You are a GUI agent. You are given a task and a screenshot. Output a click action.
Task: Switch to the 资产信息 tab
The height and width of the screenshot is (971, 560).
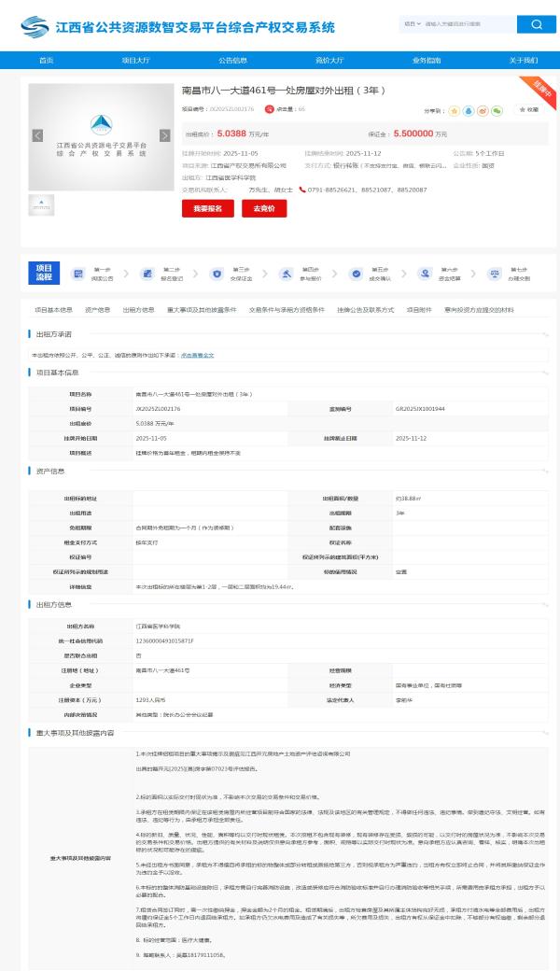pos(97,309)
